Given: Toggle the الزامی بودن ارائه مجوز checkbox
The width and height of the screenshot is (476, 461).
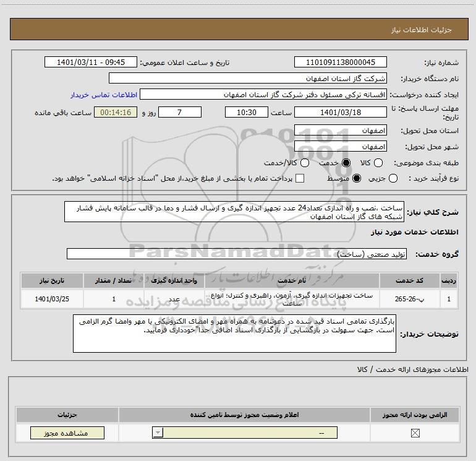Looking at the screenshot, I should [415, 433].
